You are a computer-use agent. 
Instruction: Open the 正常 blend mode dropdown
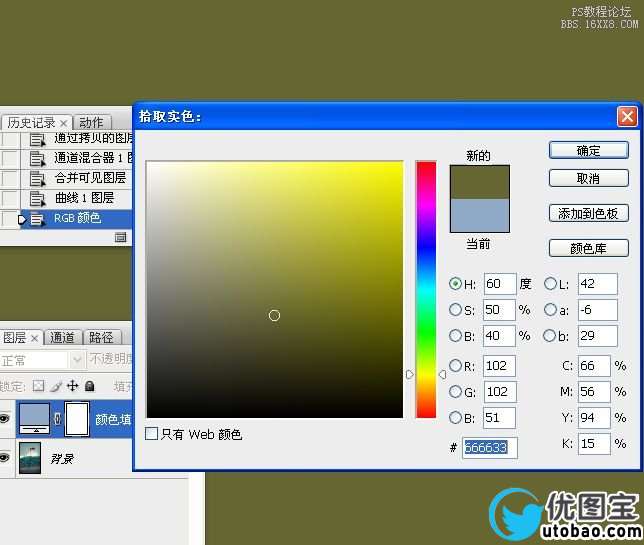pos(42,360)
